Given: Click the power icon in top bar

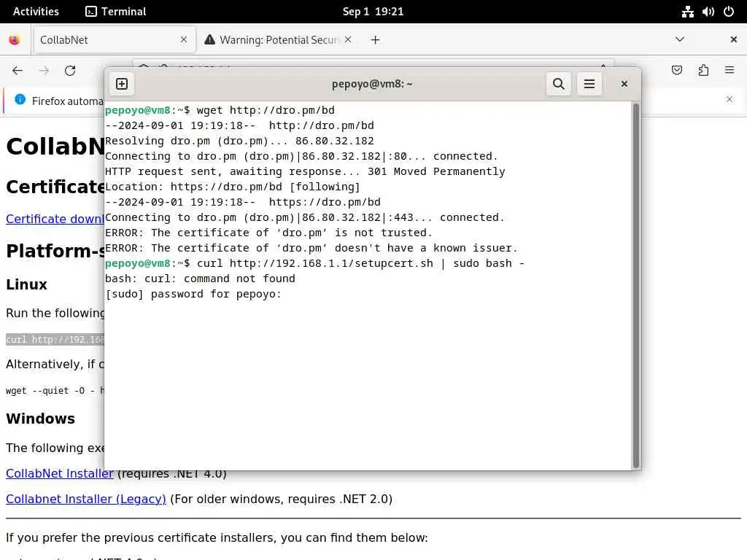Looking at the screenshot, I should pyautogui.click(x=729, y=12).
